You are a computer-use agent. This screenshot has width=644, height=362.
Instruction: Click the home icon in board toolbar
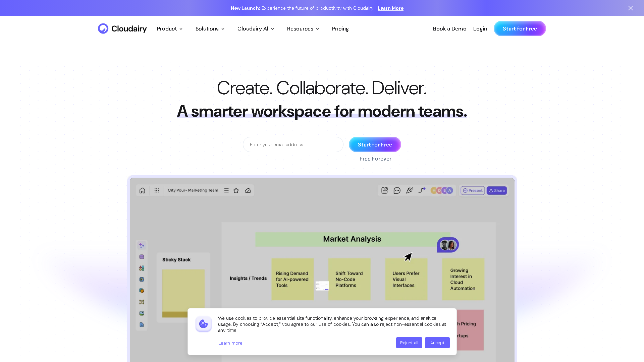tap(142, 190)
